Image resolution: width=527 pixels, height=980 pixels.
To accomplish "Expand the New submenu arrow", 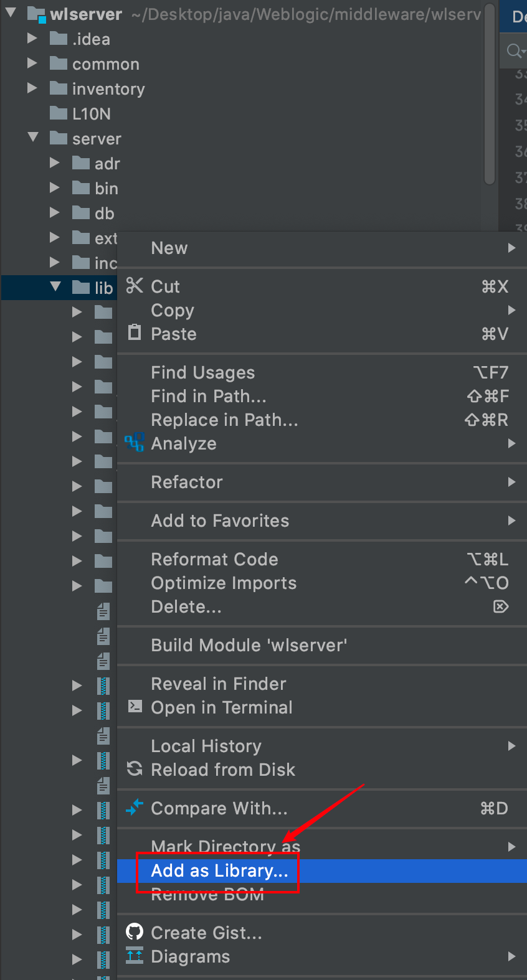I will point(511,248).
